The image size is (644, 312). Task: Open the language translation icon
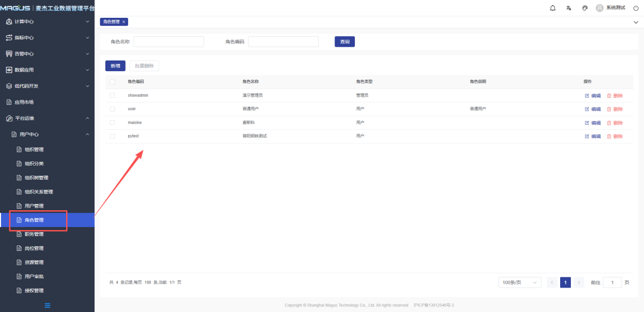[x=569, y=8]
